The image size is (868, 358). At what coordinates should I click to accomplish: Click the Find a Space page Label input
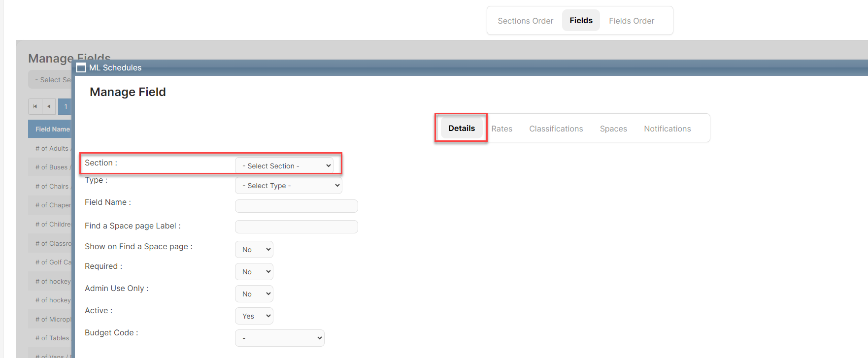click(x=297, y=227)
